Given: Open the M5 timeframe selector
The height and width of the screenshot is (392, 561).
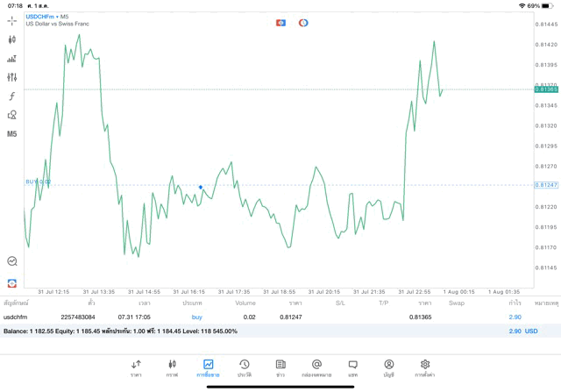Looking at the screenshot, I should [x=12, y=134].
